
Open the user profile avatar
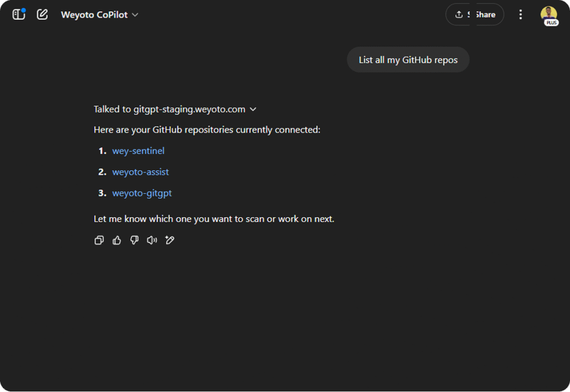coord(549,15)
